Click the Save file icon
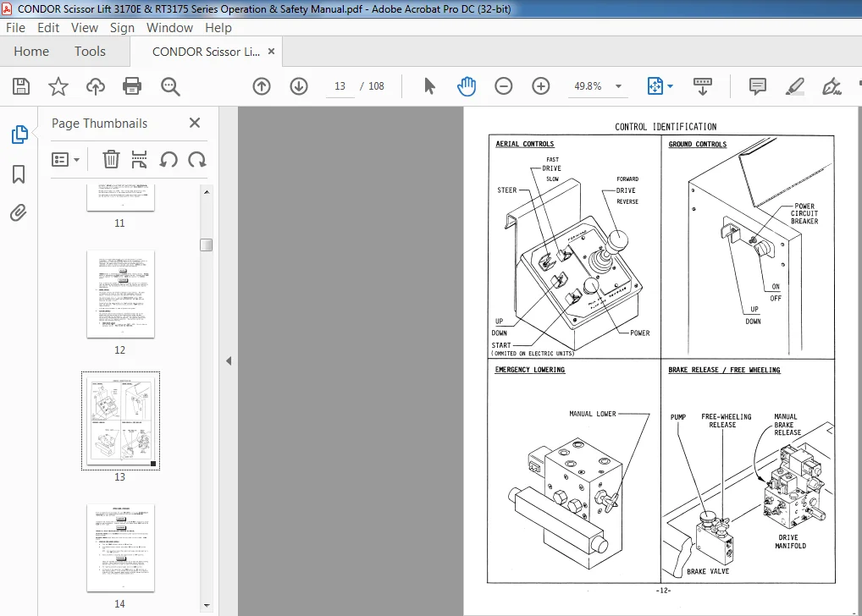Image resolution: width=862 pixels, height=616 pixels. point(21,86)
